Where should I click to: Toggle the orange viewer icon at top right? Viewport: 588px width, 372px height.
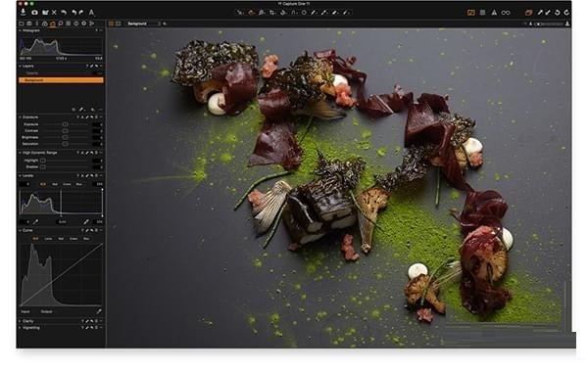471,13
